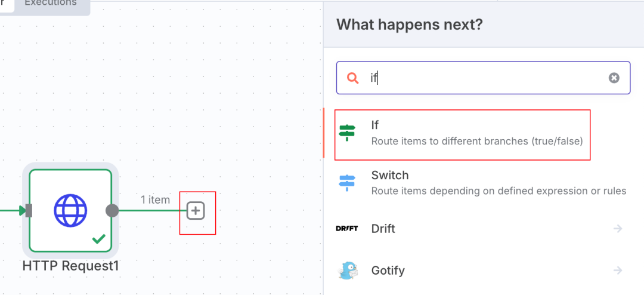Select the Drift entry in the list

coord(484,228)
